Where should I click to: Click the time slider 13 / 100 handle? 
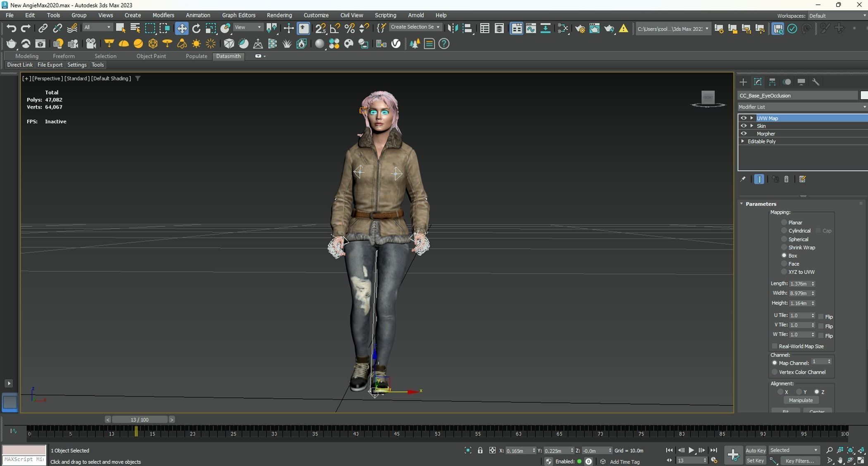coord(140,420)
